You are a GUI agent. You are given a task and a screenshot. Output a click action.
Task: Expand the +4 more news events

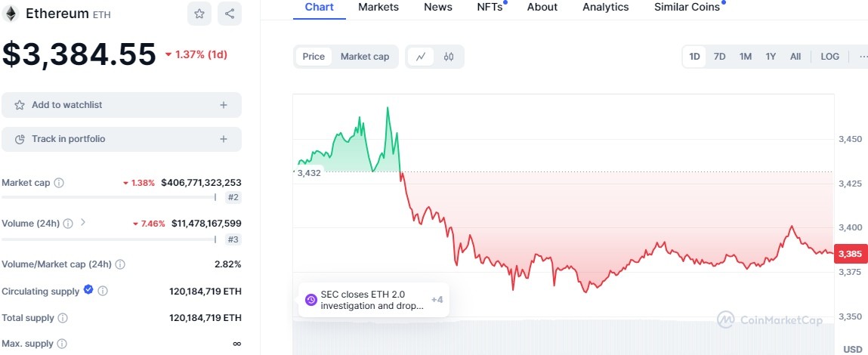(x=437, y=300)
